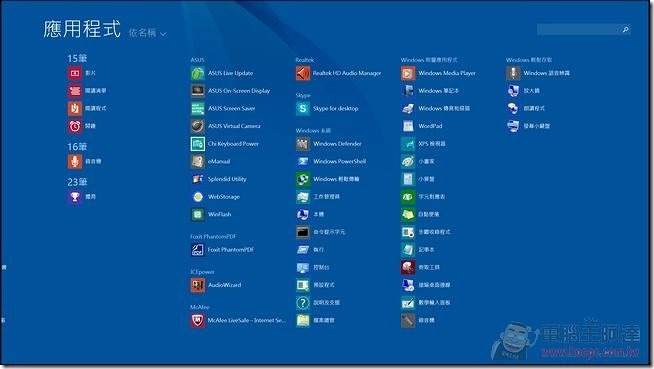Open ASUS On-Screen Display
Viewport: 654px width, 369px height.
click(x=231, y=90)
